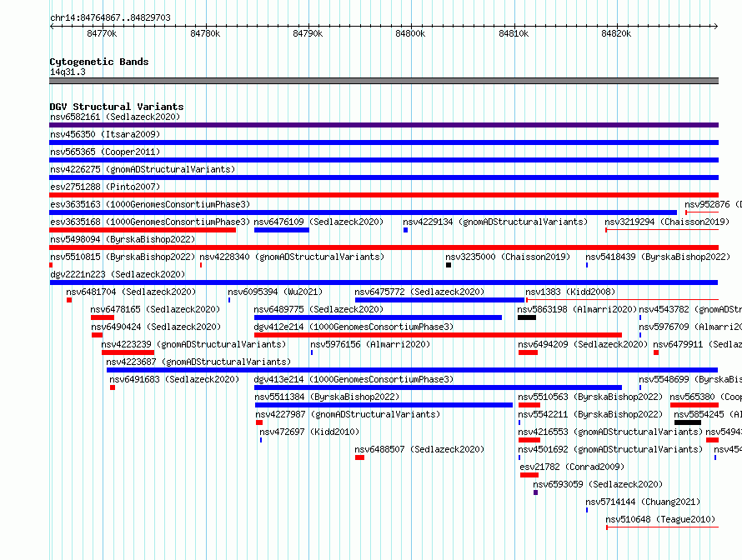Open nsv4226275 (gnomADStructuralVariants) entry
742x560 pixels.
click(x=143, y=169)
